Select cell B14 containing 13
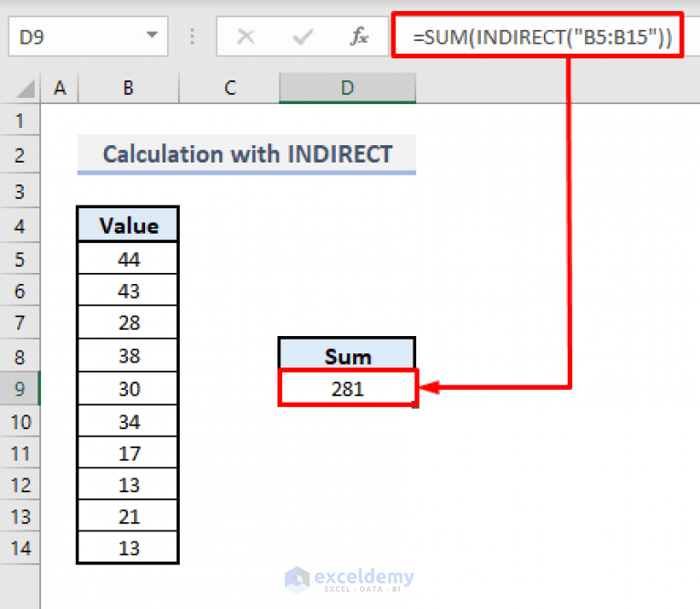Viewport: 700px width, 609px height. 128,548
